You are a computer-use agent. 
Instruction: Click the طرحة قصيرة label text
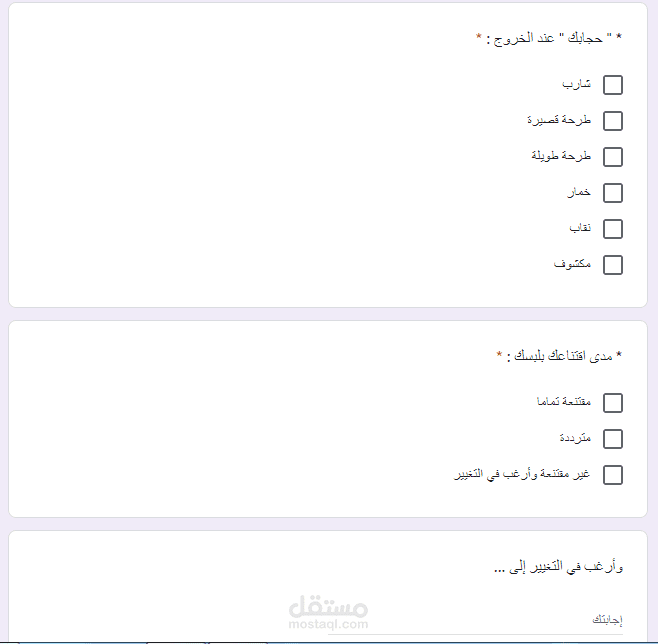pos(559,121)
